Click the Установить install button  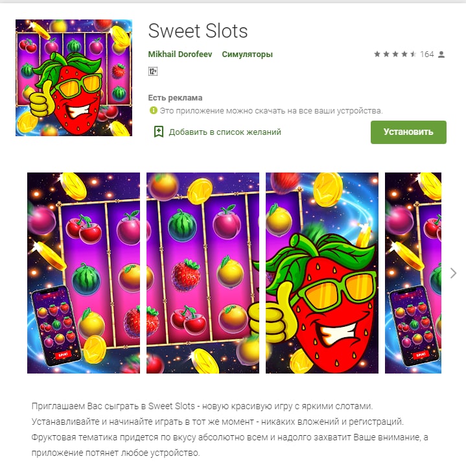pos(408,132)
